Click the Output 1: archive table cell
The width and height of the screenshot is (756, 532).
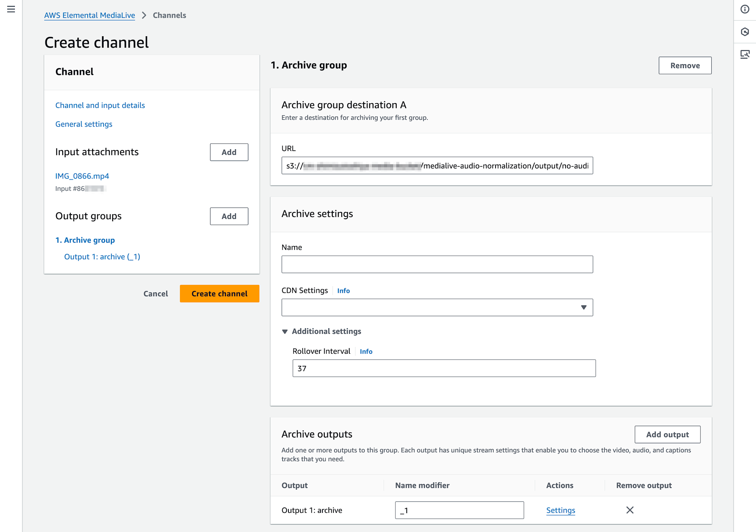tap(312, 510)
